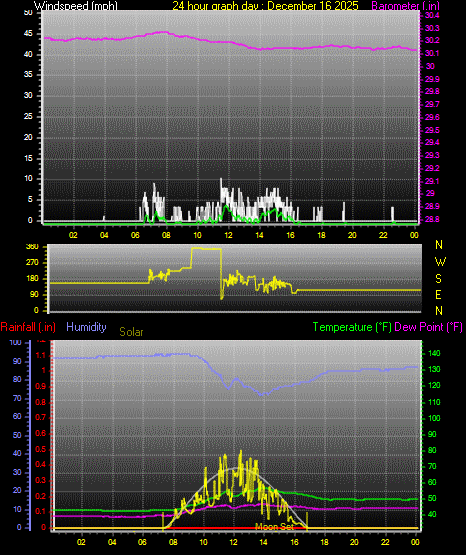Click the S compass direction label
This screenshot has height=555, width=466.
click(x=439, y=279)
